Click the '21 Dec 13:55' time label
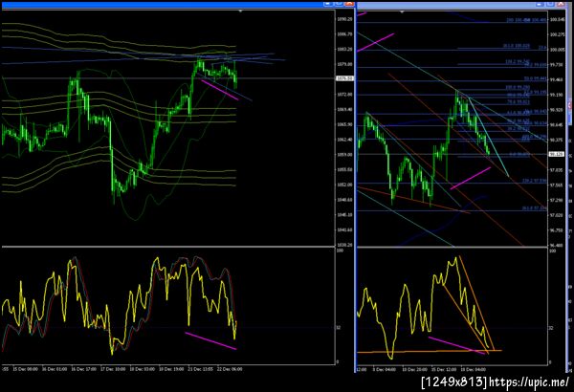 click(201, 369)
